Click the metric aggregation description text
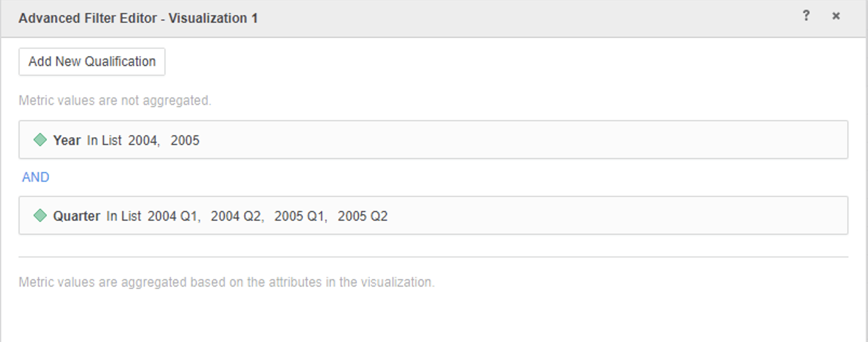The width and height of the screenshot is (868, 342). (228, 281)
